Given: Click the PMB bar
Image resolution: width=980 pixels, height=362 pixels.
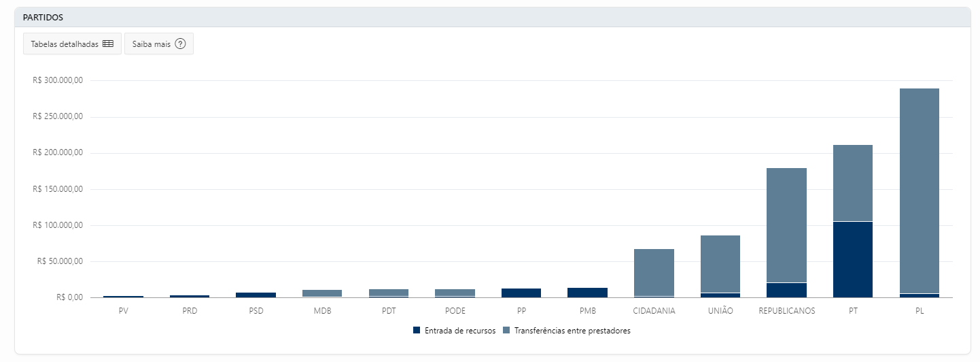Looking at the screenshot, I should [x=588, y=293].
